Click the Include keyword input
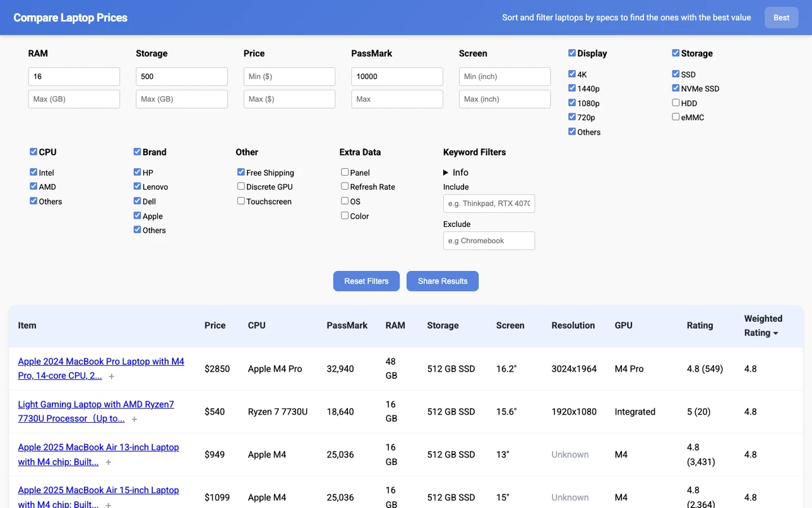This screenshot has width=812, height=508. 489,203
